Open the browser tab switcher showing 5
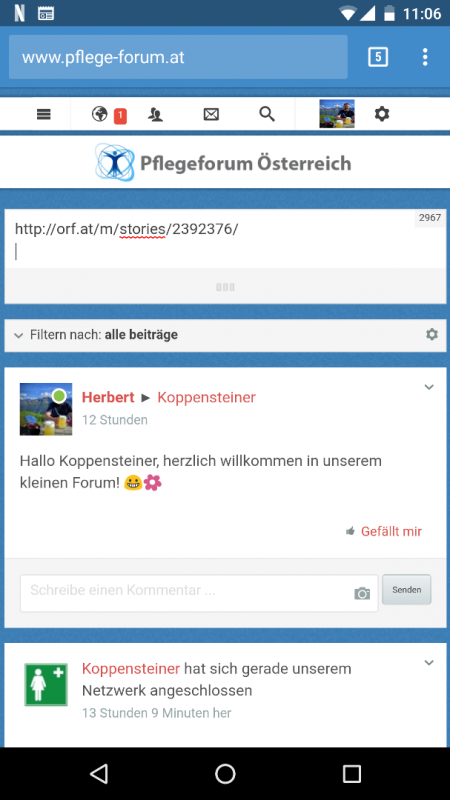This screenshot has height=800, width=450. pos(378,57)
